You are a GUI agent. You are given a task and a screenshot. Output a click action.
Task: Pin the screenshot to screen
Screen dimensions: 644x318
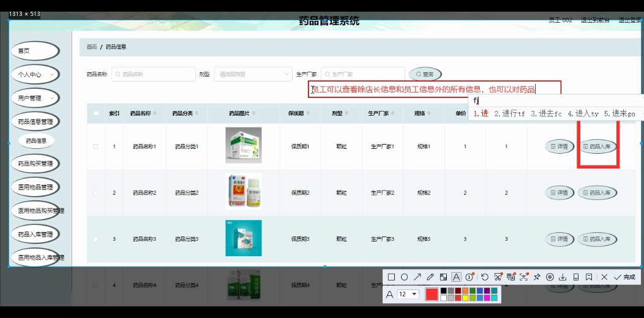[536, 278]
